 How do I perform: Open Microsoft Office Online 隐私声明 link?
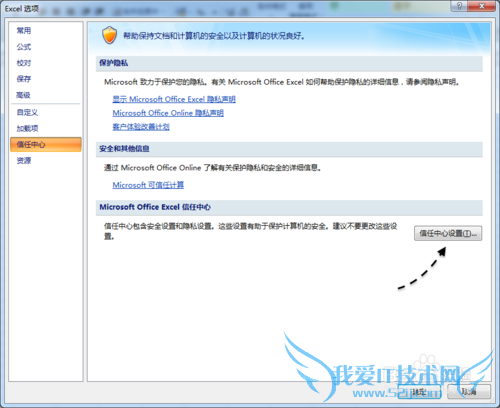pos(168,113)
